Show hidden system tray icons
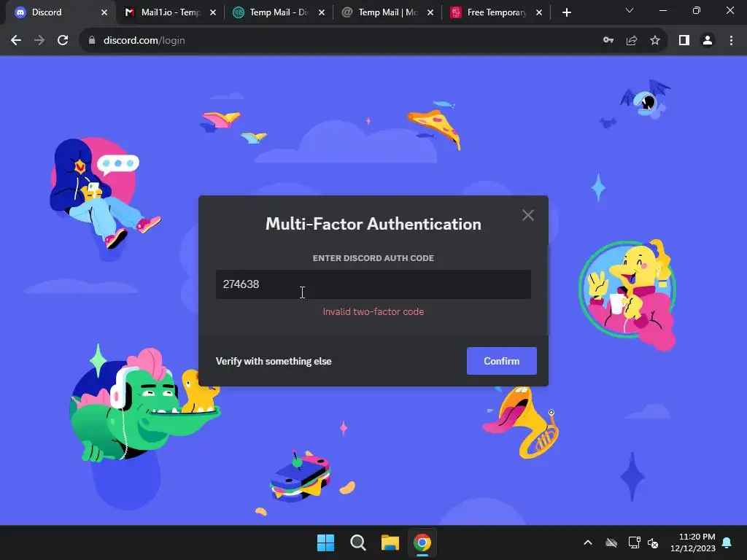The image size is (747, 560). pos(588,542)
